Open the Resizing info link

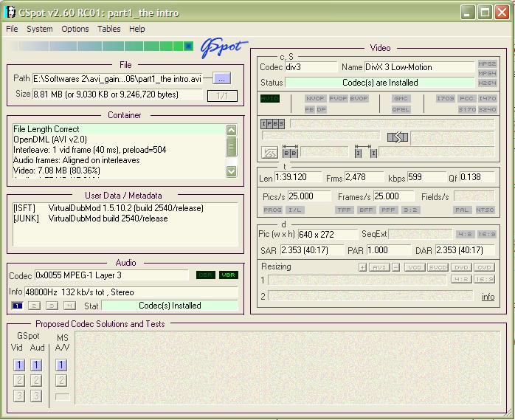point(488,297)
